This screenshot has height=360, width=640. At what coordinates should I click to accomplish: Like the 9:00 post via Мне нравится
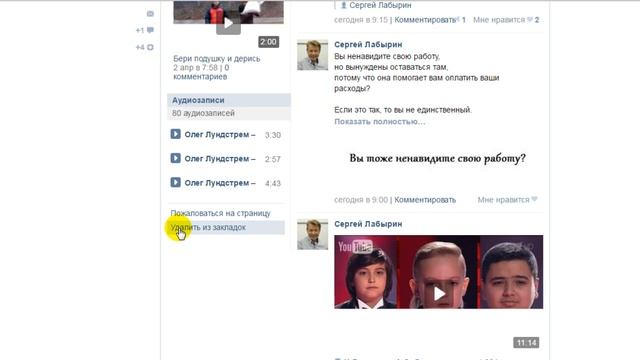(507, 200)
